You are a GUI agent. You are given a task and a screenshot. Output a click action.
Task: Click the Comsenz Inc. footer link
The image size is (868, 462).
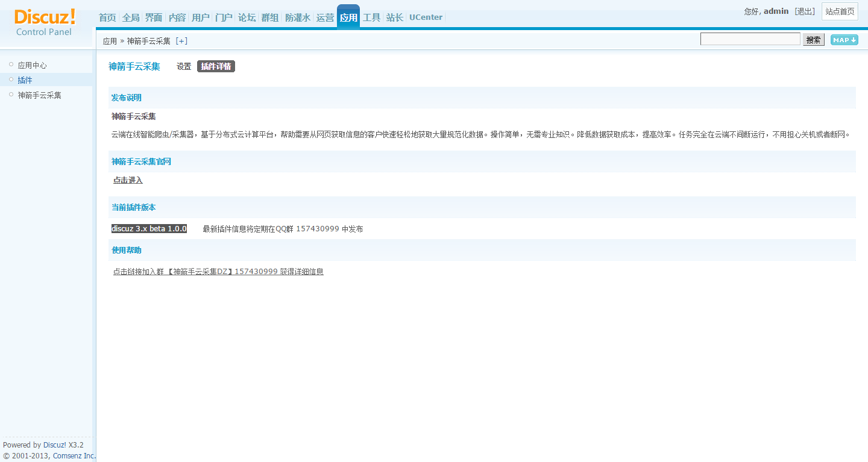point(74,456)
